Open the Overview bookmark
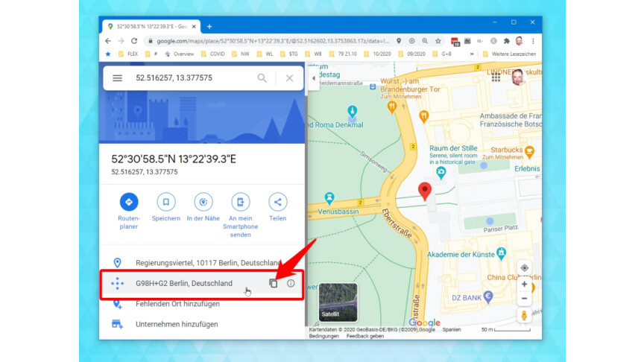Screen dimensions: 644x362 pos(179,54)
